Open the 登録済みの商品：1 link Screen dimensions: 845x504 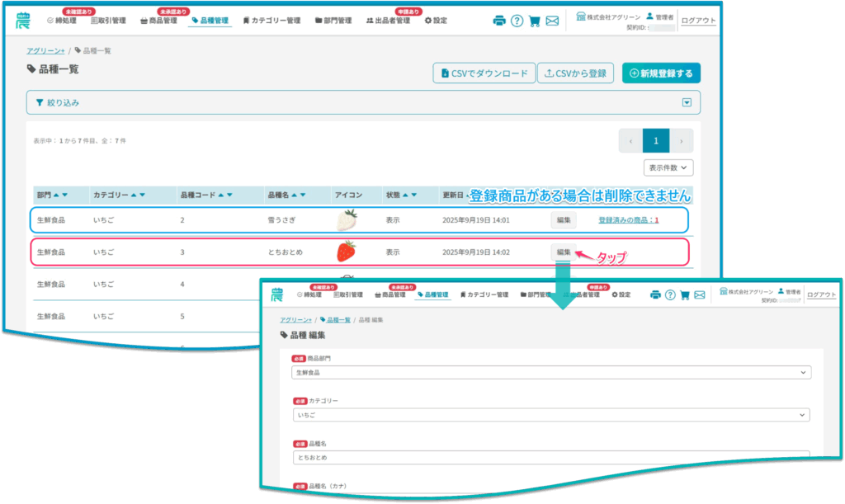click(628, 220)
